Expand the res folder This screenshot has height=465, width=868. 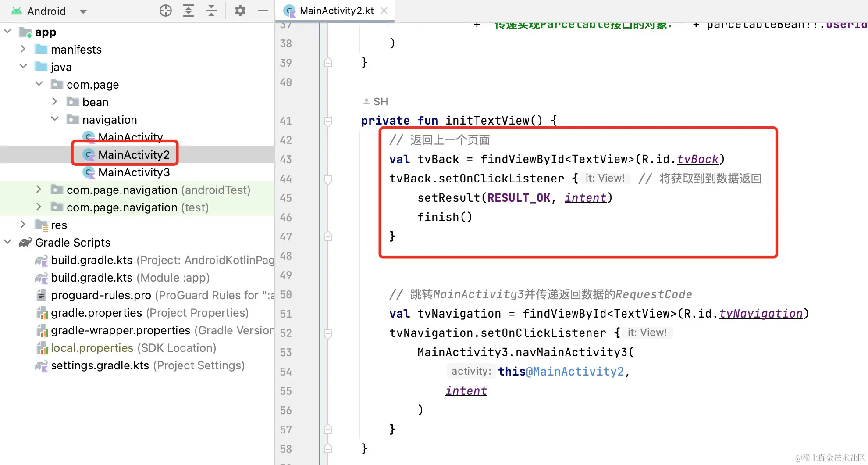(23, 225)
